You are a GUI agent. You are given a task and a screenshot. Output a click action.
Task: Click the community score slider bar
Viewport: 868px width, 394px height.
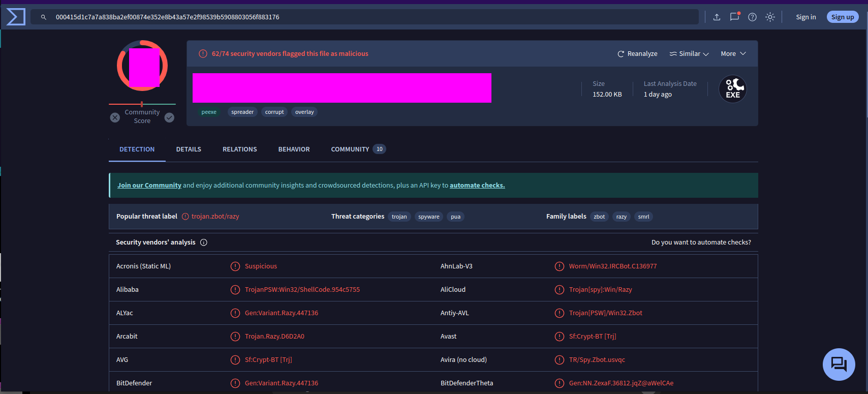[142, 104]
